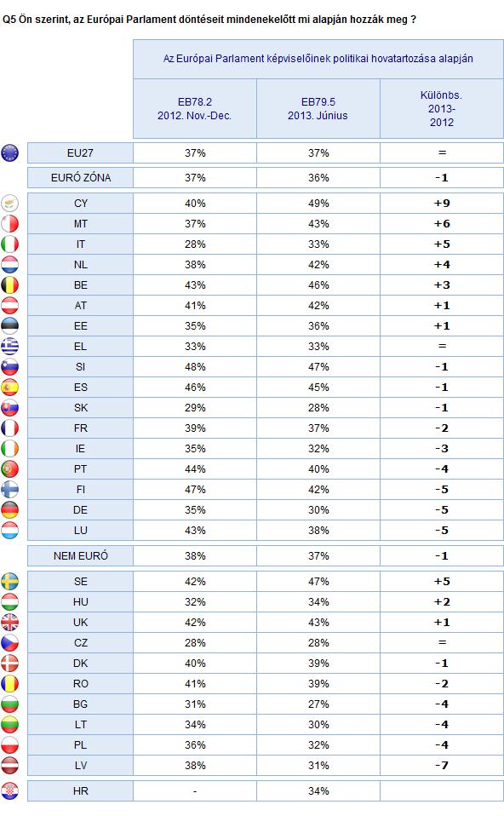Click the EURÓ ZÓNA row label
504x816 pixels.
pyautogui.click(x=81, y=177)
